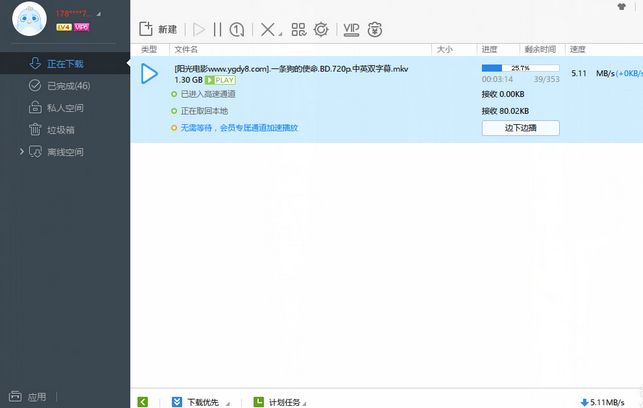Screen dimensions: 643x408
Task: Open the QR code grid icon
Action: pyautogui.click(x=298, y=29)
